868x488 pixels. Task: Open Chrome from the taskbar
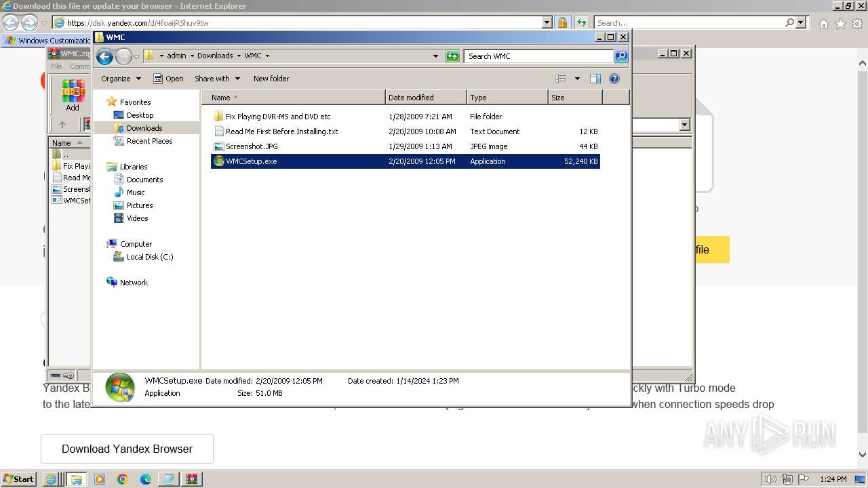pos(123,479)
